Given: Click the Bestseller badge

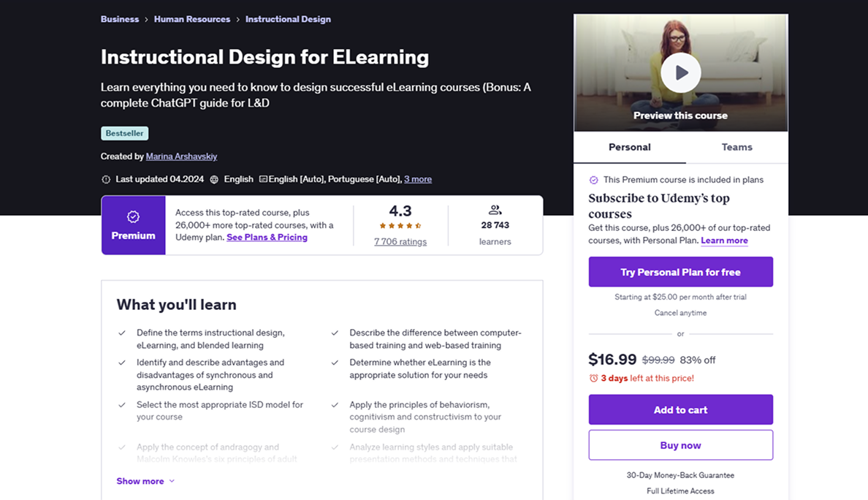Looking at the screenshot, I should (x=124, y=134).
